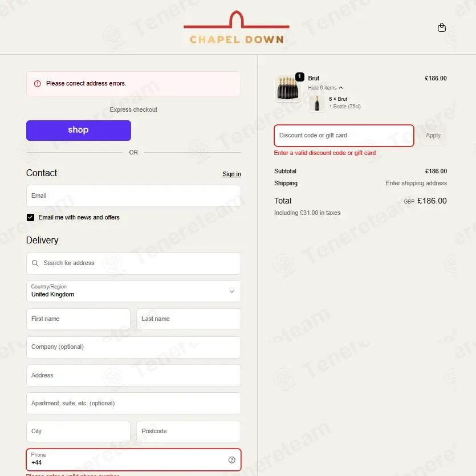The height and width of the screenshot is (476, 476).
Task: Click the single Brut bottle thumbnail
Action: (x=316, y=103)
